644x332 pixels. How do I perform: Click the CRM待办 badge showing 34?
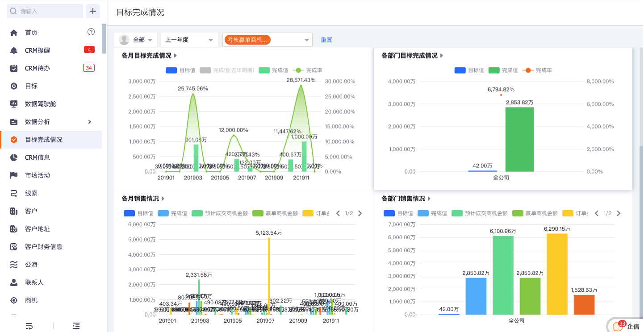tap(89, 68)
